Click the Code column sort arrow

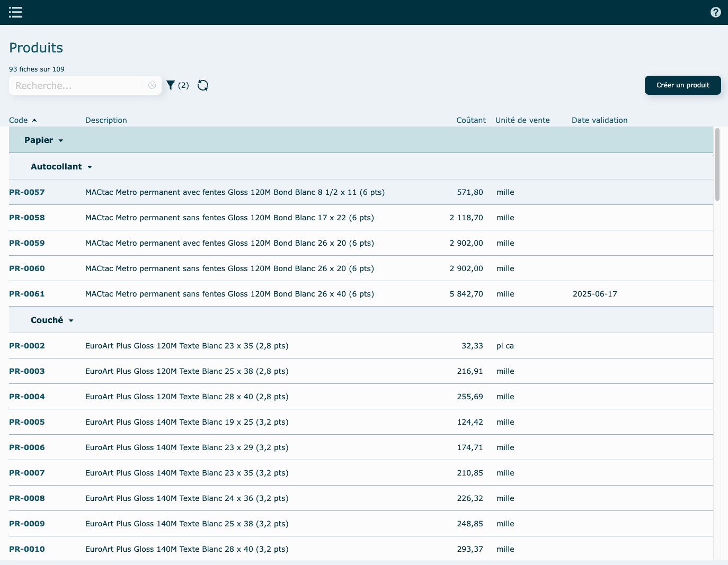[34, 120]
